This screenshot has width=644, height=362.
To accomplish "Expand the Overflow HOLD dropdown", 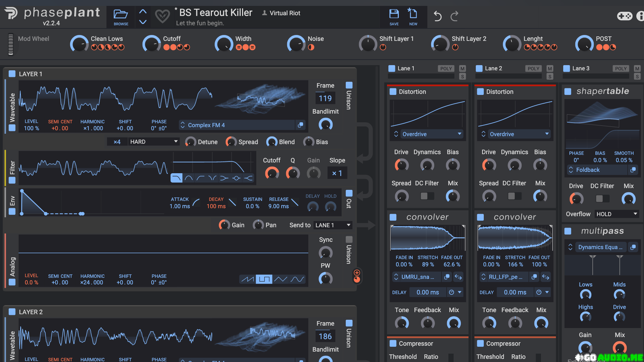I will point(617,214).
